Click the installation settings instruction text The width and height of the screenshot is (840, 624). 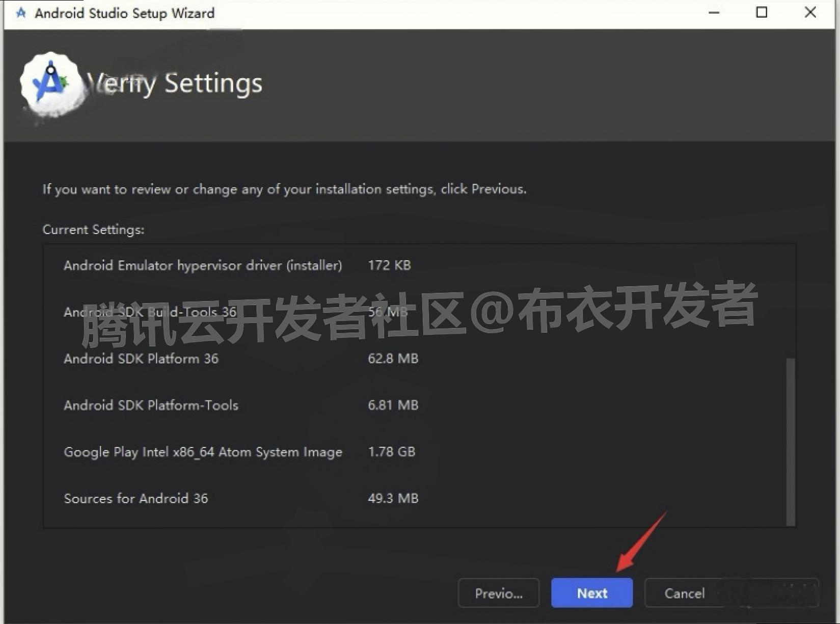[284, 189]
